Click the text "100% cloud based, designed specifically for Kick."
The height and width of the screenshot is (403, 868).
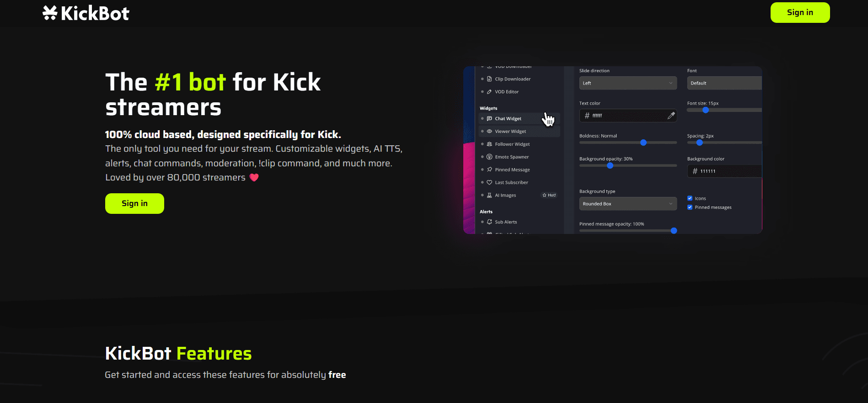pyautogui.click(x=223, y=135)
